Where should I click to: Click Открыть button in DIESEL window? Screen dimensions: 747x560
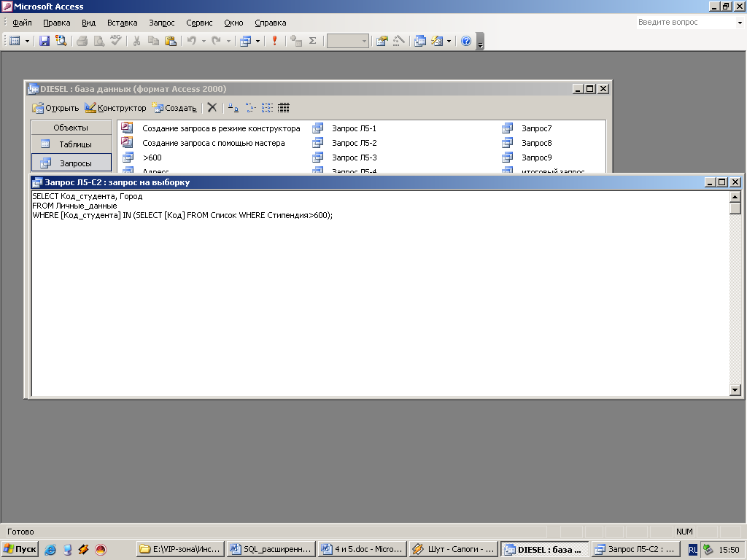click(x=55, y=108)
